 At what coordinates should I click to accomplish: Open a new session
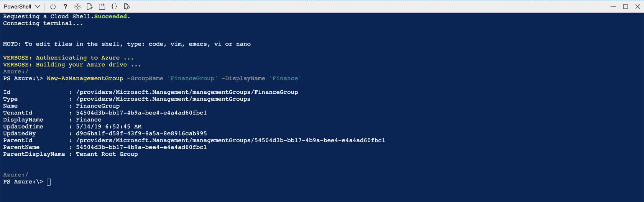[x=102, y=7]
